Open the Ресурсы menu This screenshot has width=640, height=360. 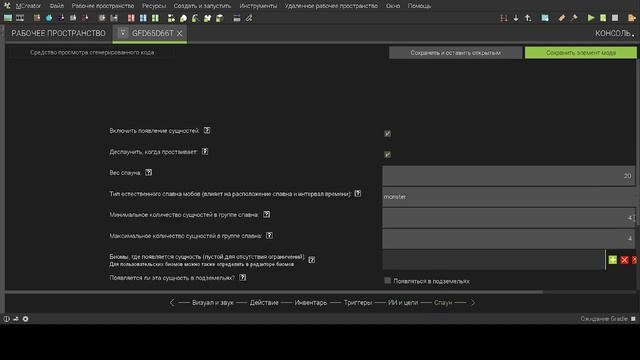pyautogui.click(x=154, y=6)
